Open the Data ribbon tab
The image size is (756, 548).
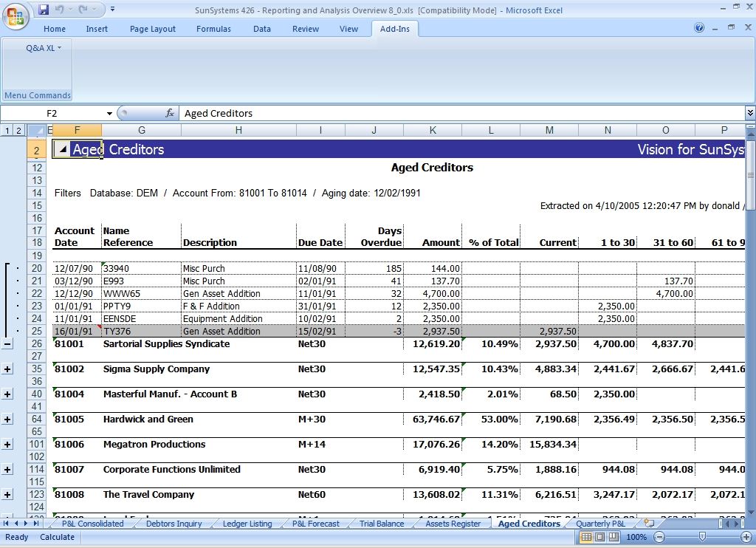pyautogui.click(x=262, y=29)
